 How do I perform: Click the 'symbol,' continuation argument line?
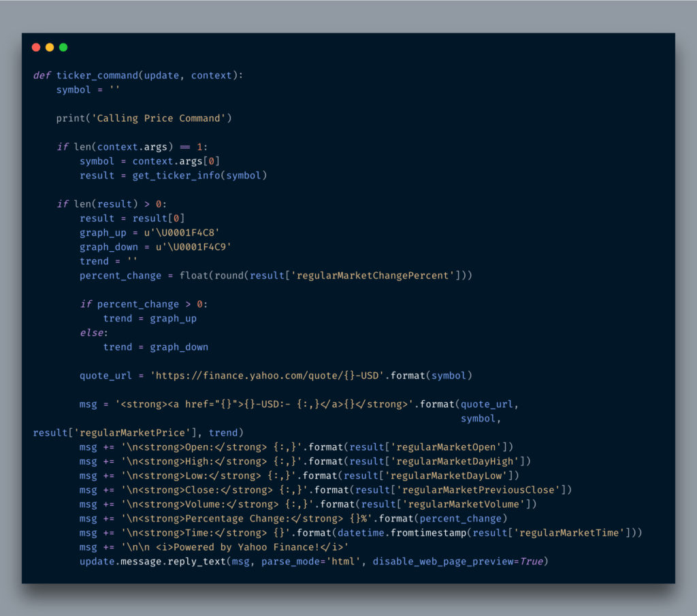481,418
